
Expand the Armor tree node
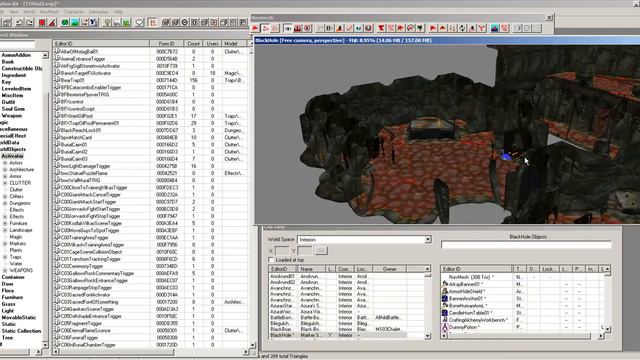(x=5, y=176)
